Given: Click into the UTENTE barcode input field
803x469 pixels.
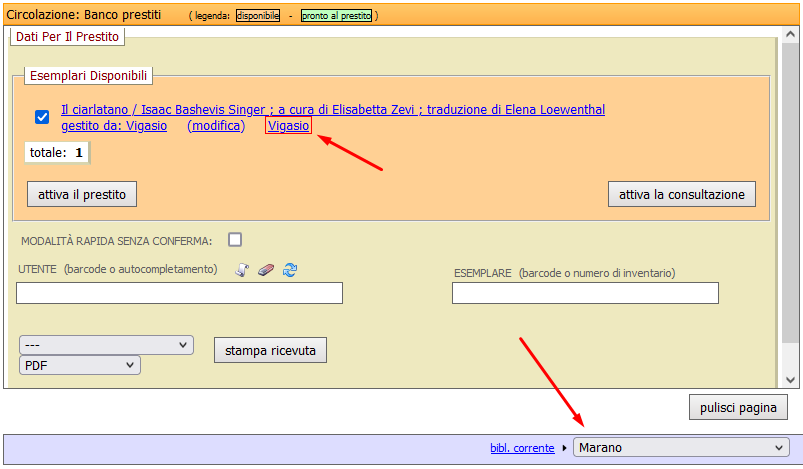Looking at the screenshot, I should click(180, 293).
